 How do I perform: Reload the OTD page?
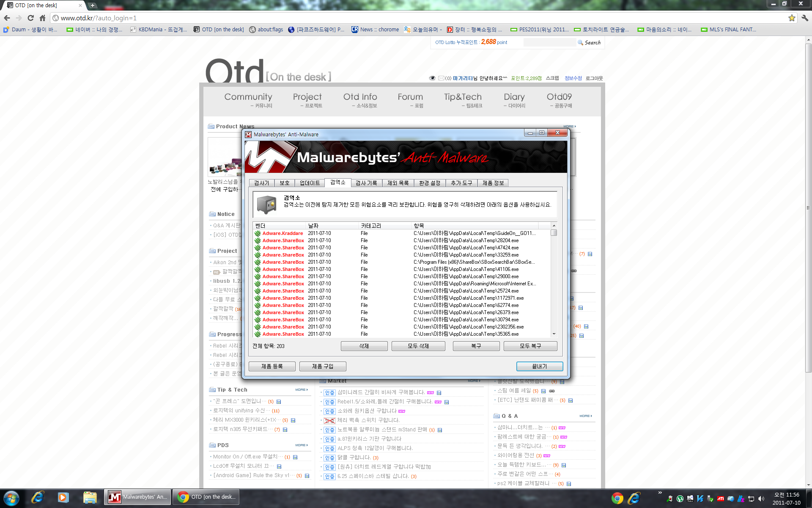(x=30, y=18)
